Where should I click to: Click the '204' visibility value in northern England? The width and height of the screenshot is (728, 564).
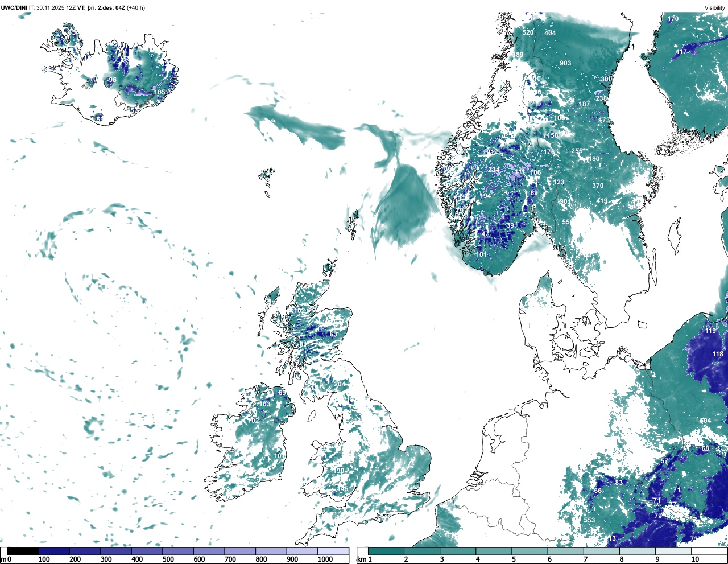340,385
